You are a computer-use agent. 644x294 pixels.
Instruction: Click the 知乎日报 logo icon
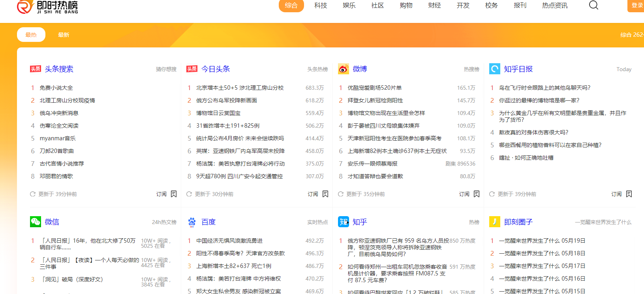click(x=495, y=69)
